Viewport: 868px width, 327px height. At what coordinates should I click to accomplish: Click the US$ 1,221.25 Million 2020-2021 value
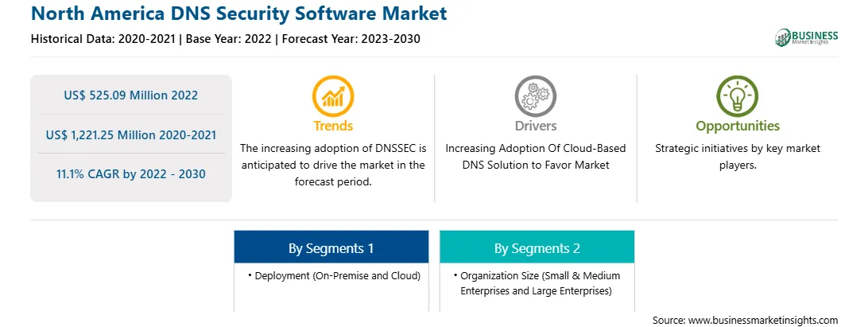pos(131,134)
